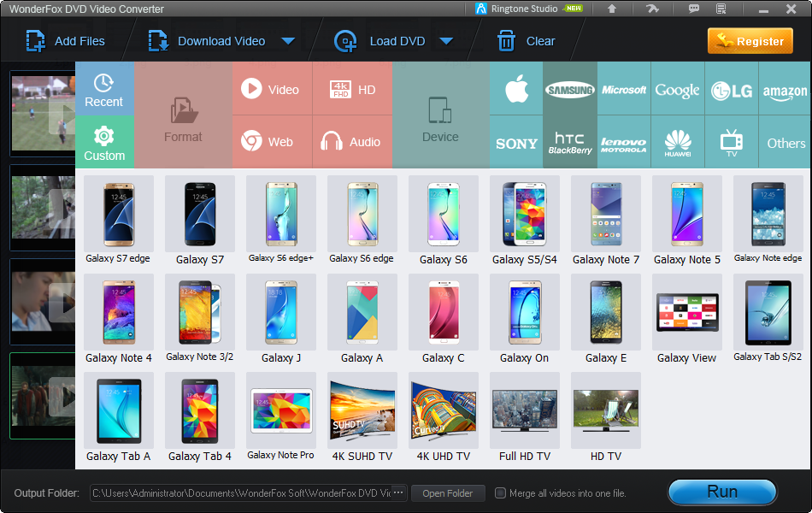The image size is (812, 513).
Task: Expand the Load DVD dropdown arrow
Action: tap(446, 41)
